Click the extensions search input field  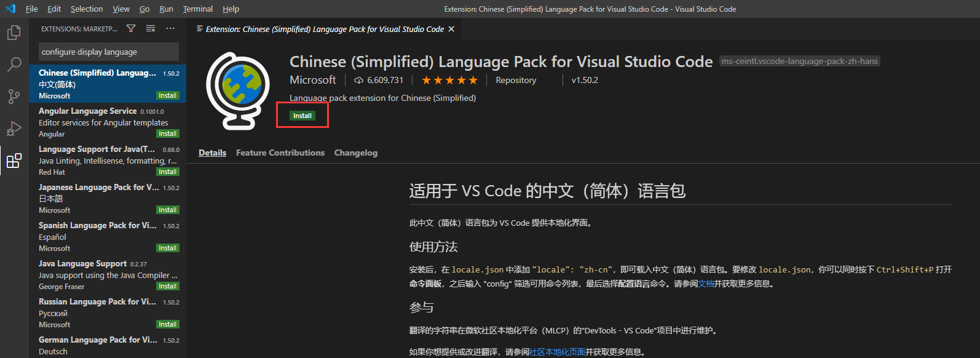[x=109, y=52]
